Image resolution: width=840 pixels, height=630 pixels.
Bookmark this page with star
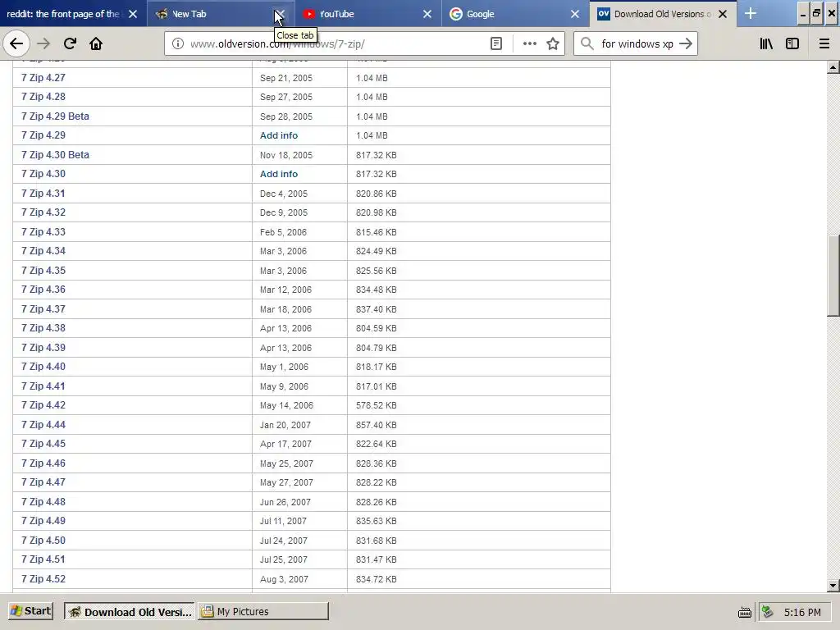[553, 43]
